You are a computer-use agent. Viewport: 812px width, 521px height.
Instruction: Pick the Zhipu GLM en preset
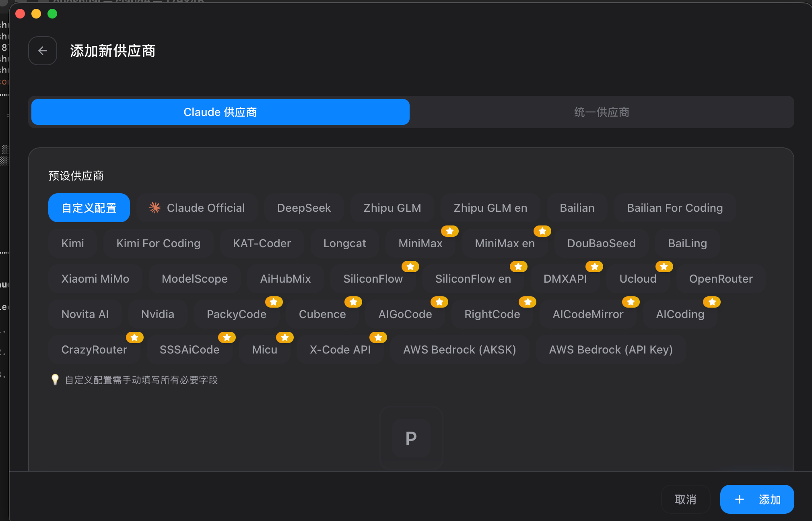[x=490, y=208]
